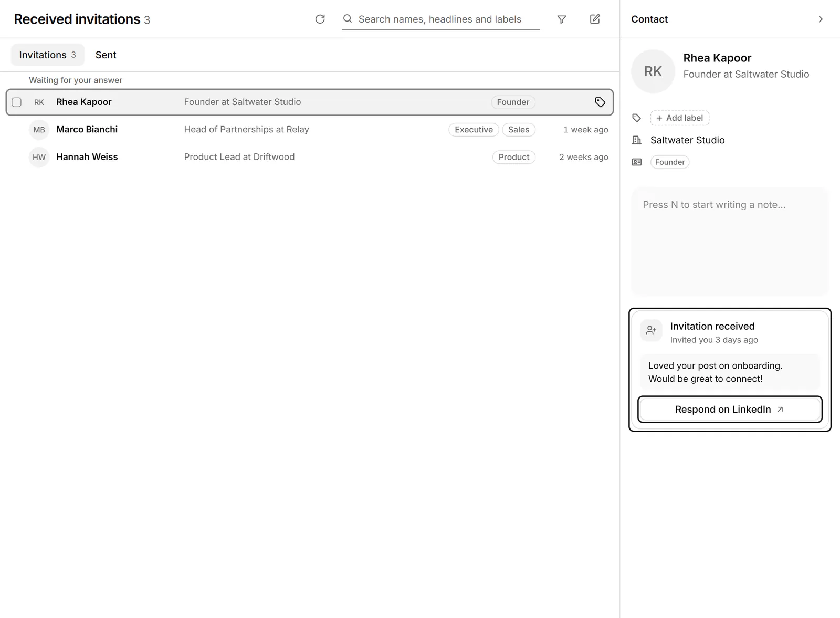Viewport: 840px width, 618px height.
Task: Click Saltwater Studio company name
Action: (x=687, y=140)
